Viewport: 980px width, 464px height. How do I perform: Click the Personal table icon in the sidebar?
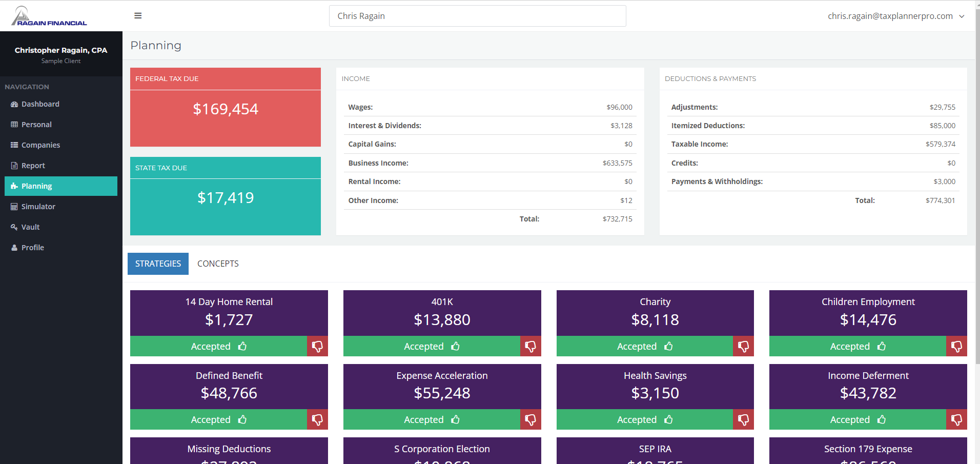[14, 125]
